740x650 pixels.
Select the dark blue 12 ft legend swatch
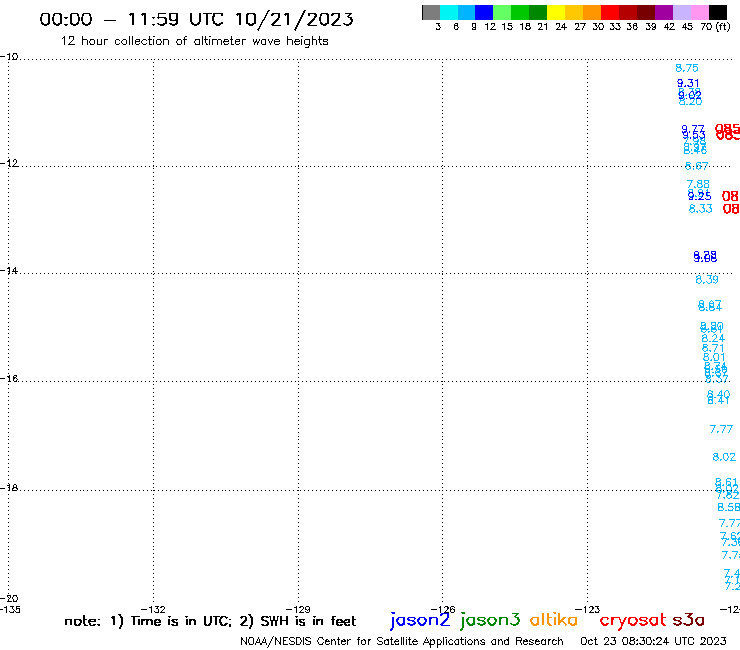tap(484, 12)
